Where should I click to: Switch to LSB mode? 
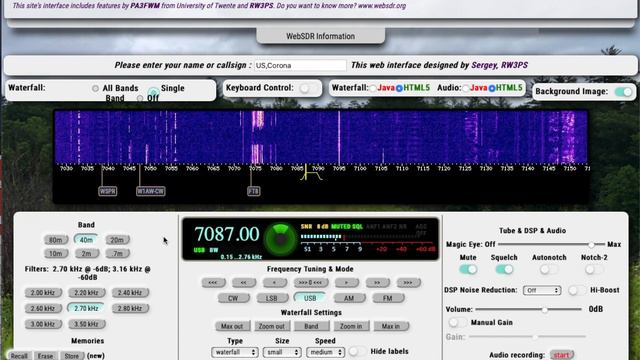[x=272, y=298]
